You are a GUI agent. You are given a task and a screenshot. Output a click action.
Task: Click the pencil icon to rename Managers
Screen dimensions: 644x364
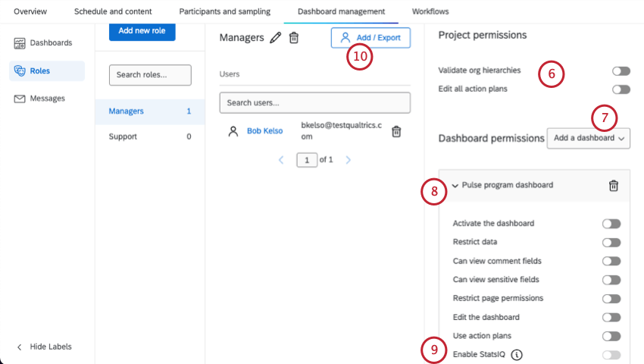(x=276, y=38)
